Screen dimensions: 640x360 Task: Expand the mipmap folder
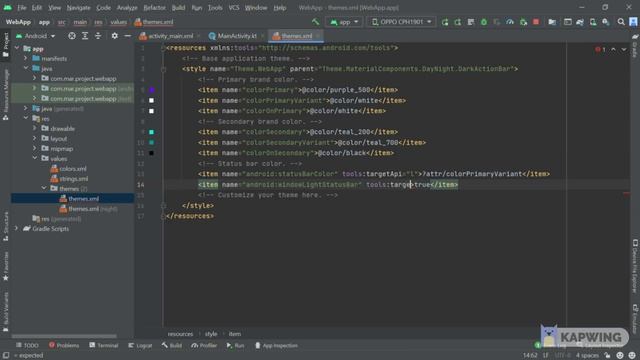[x=35, y=149]
